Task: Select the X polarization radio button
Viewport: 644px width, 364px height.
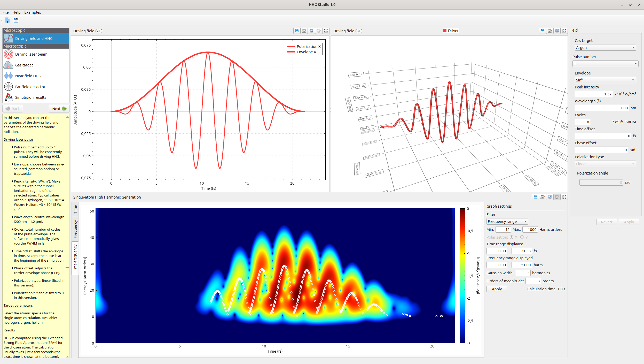Action: 512,237
